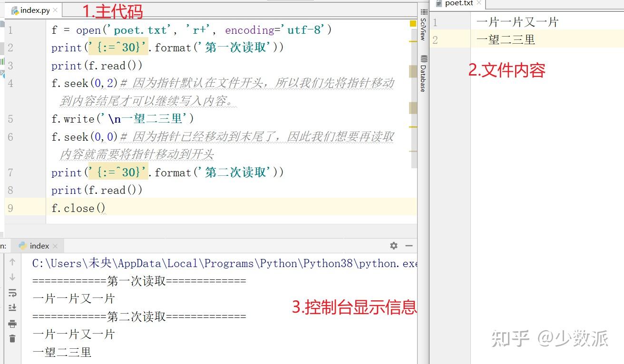Click line number 5 in the editor gutter
This screenshot has height=364, width=624.
tap(10, 119)
